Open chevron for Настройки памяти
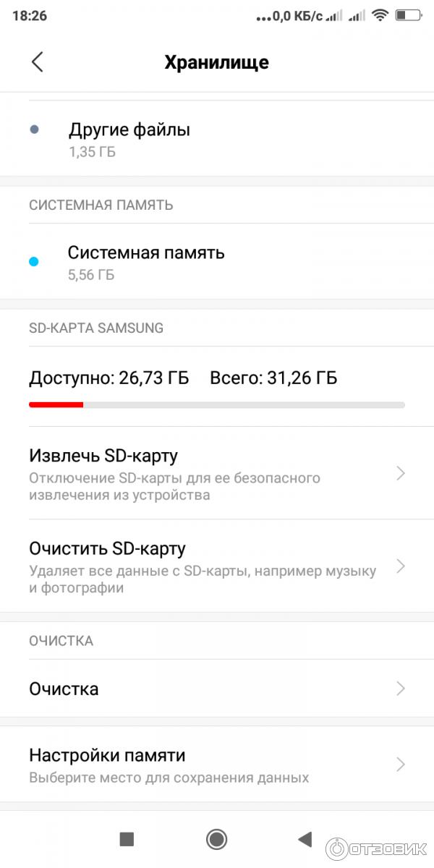 (x=401, y=765)
